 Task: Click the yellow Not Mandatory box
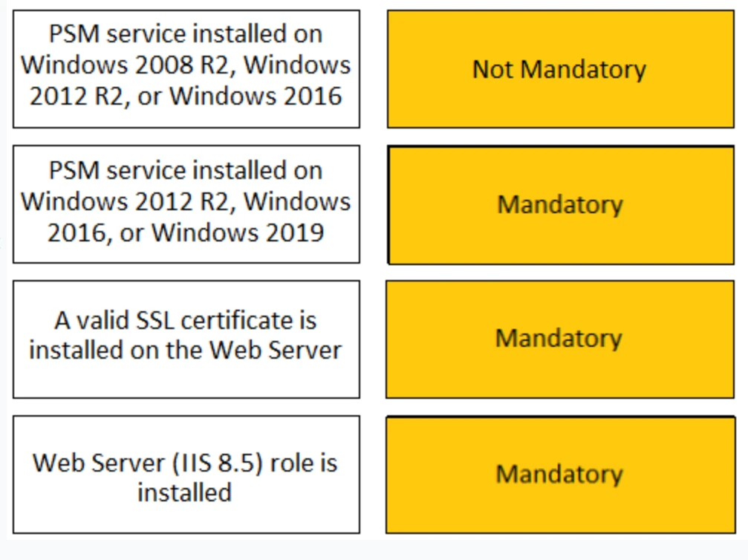pos(560,69)
